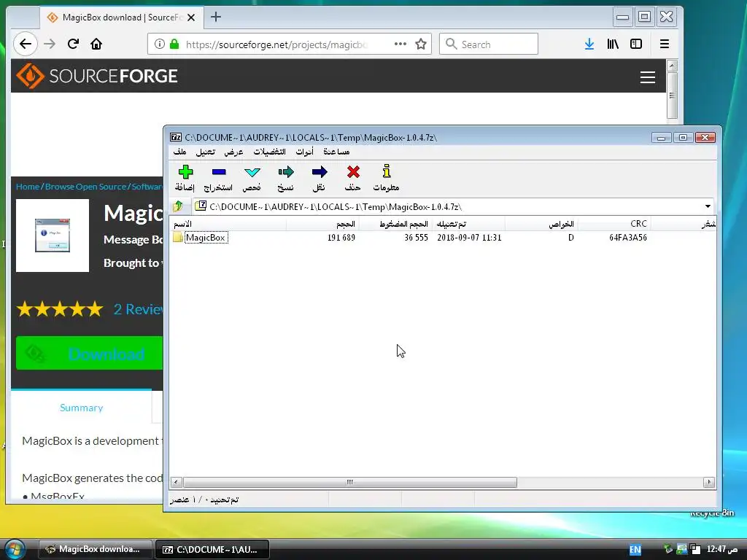Screen dimensions: 747x560
Task: Switch to the Summary tab on SourceForge
Action: (82, 408)
